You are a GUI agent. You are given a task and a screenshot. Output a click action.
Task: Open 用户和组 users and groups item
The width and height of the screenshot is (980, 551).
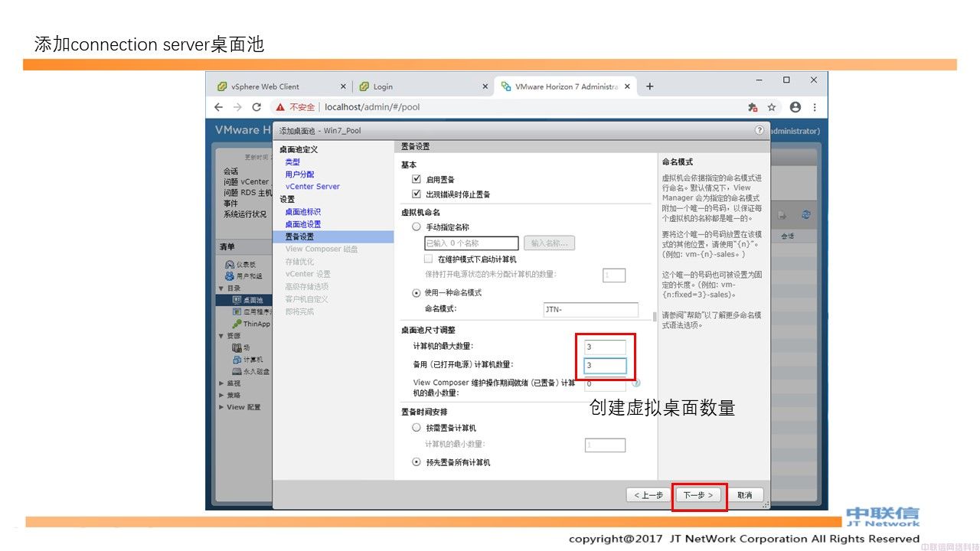243,275
